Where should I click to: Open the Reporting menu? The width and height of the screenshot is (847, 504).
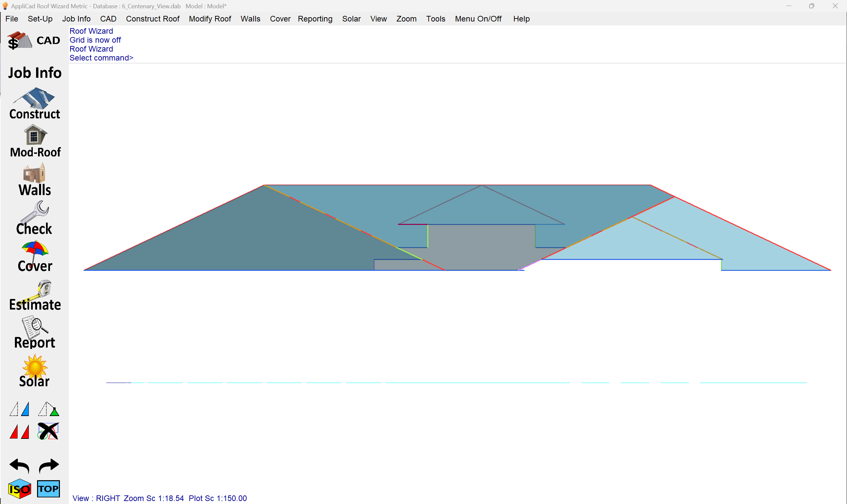pos(315,19)
